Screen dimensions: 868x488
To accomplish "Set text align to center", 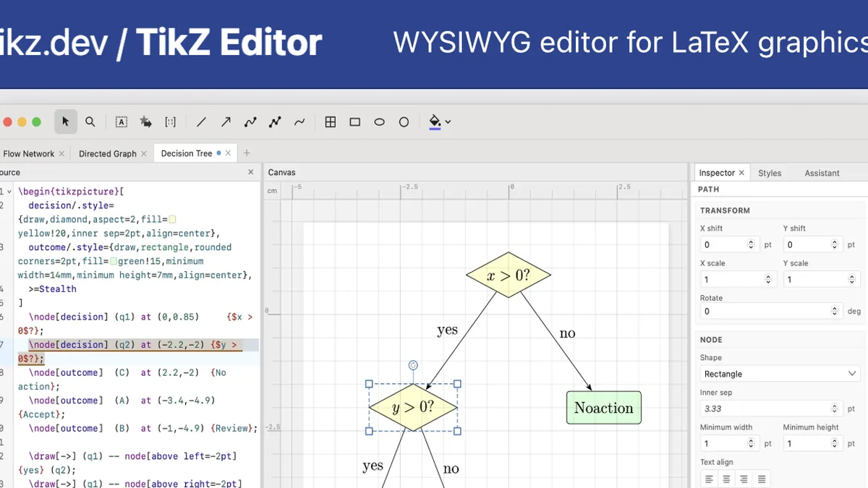I will (726, 479).
